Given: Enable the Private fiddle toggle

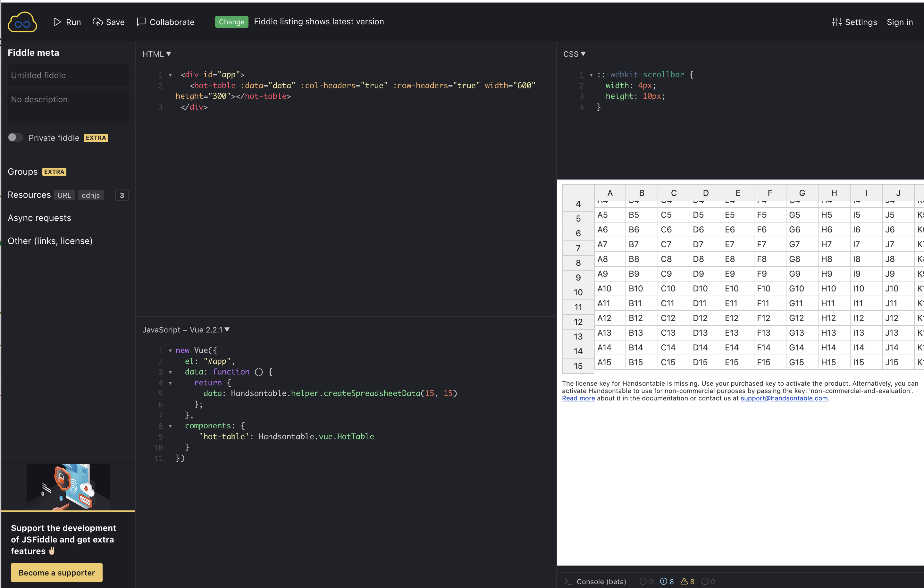Looking at the screenshot, I should (15, 137).
